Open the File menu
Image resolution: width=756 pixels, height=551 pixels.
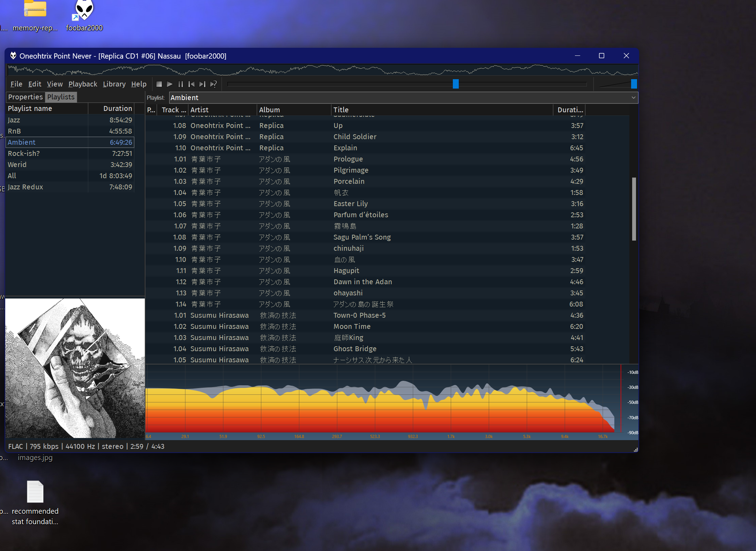[16, 84]
